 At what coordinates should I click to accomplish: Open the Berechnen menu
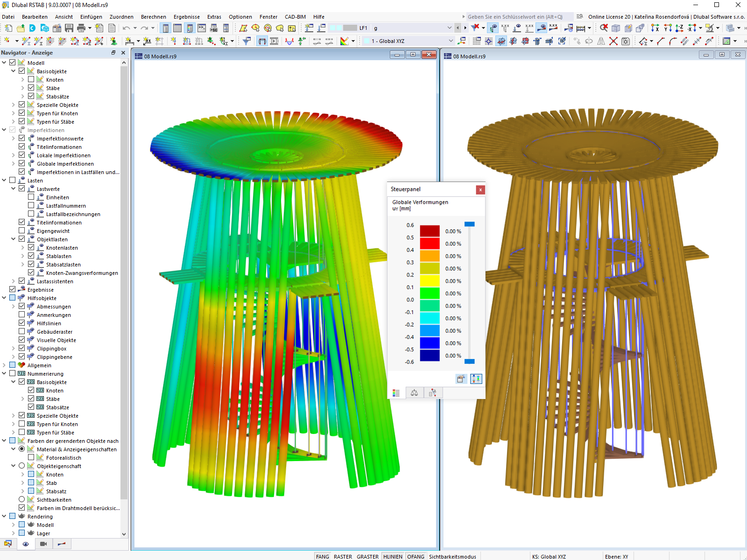tap(154, 17)
